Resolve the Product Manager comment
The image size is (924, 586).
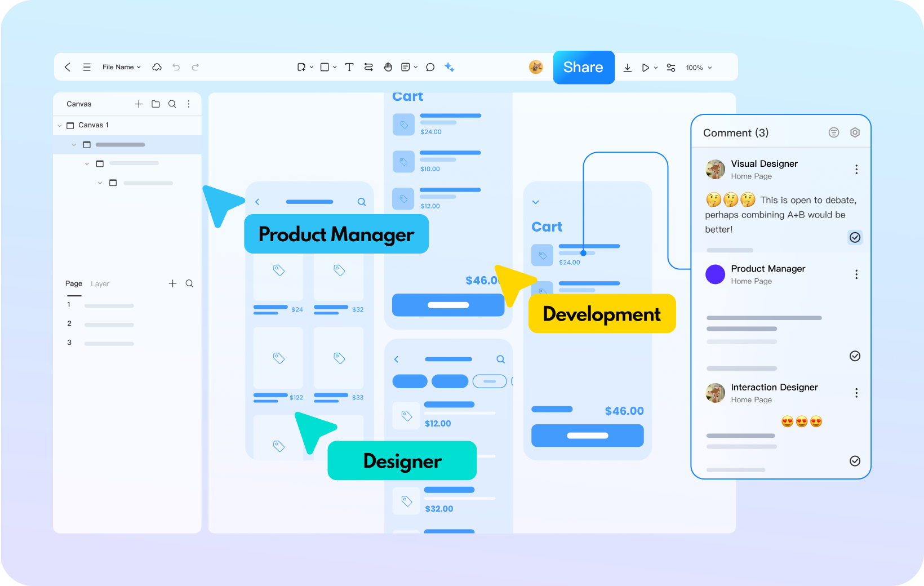[855, 356]
